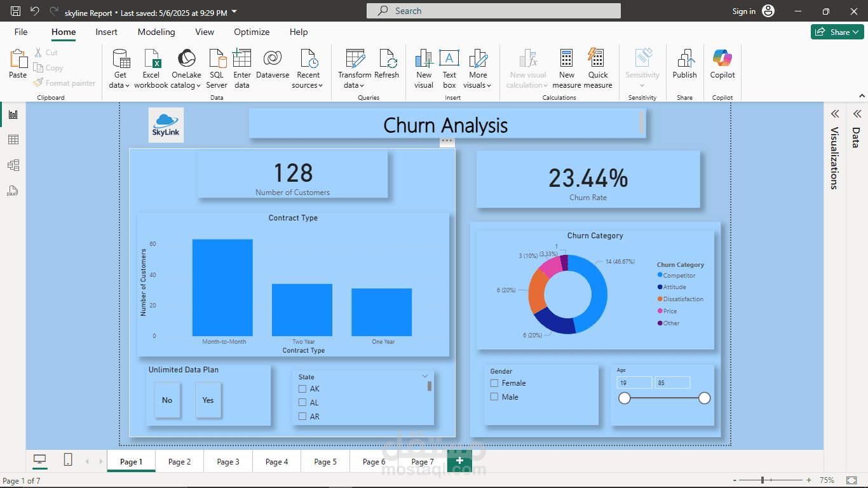The image size is (868, 488).
Task: Check the AL state checkbox
Action: [302, 403]
